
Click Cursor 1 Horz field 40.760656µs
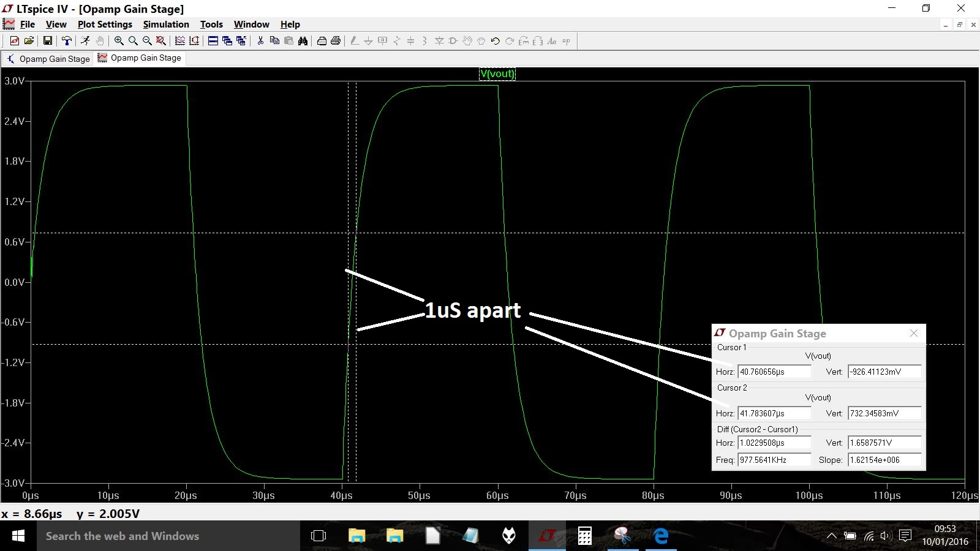[775, 372]
